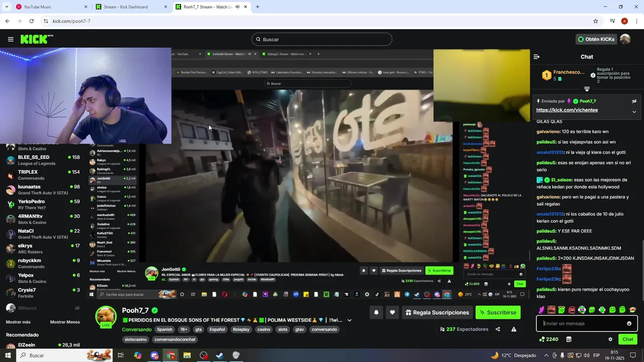The image size is (644, 362).
Task: Go back in browser history
Action: [x=7, y=21]
